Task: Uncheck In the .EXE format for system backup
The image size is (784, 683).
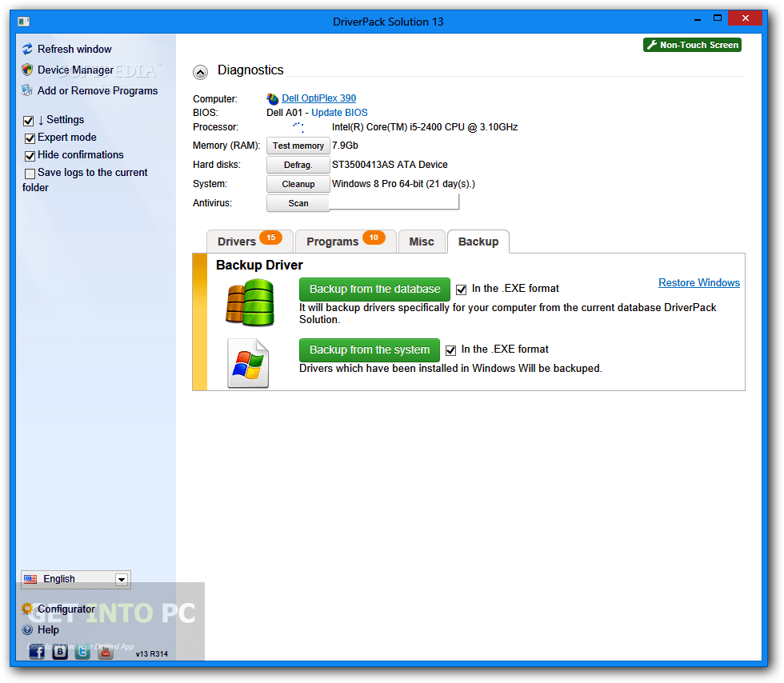Action: [x=451, y=349]
